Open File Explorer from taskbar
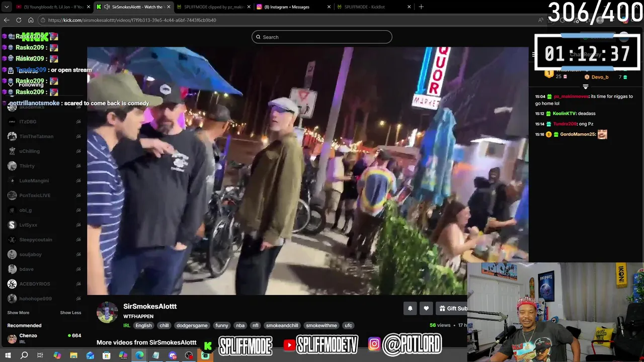The width and height of the screenshot is (644, 362). click(73, 355)
